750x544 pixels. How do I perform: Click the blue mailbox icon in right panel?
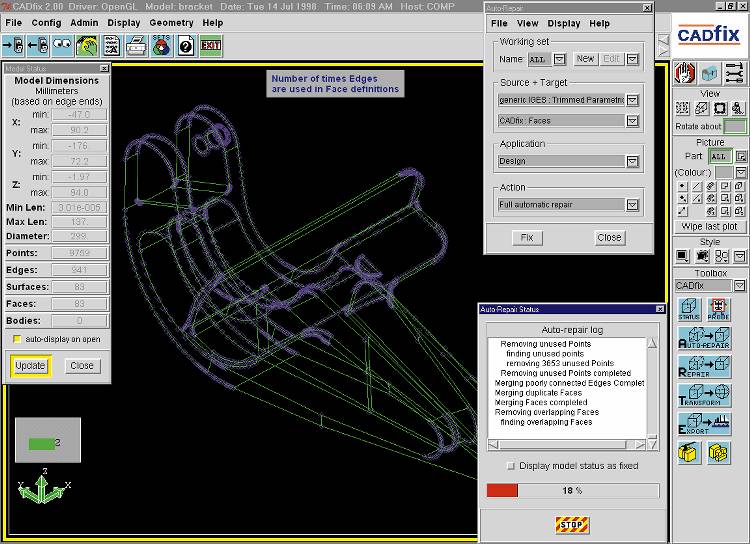point(710,73)
